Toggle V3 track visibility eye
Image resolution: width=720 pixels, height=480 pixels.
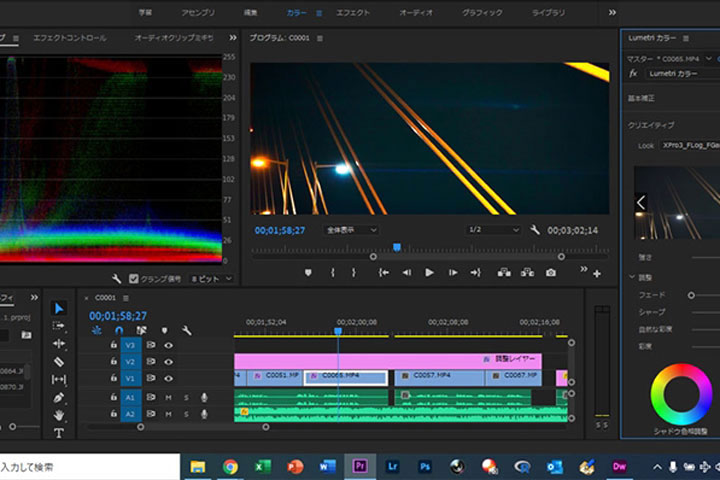(x=169, y=345)
